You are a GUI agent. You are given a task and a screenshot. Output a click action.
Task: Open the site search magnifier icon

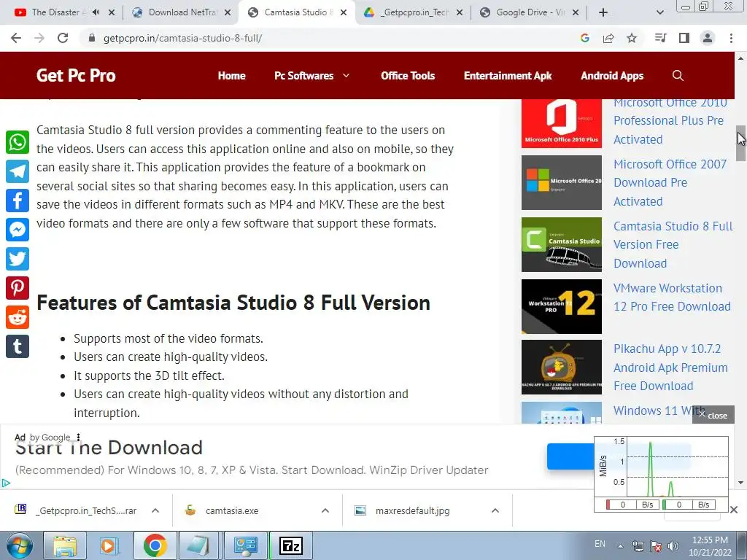(x=678, y=75)
